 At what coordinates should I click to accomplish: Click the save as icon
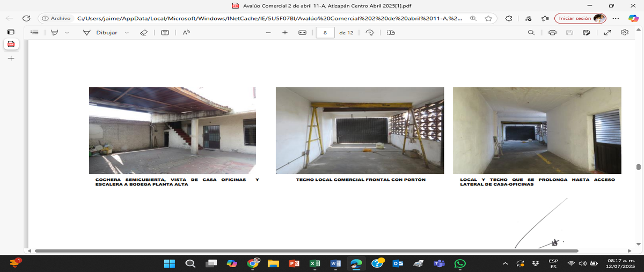[x=587, y=32]
